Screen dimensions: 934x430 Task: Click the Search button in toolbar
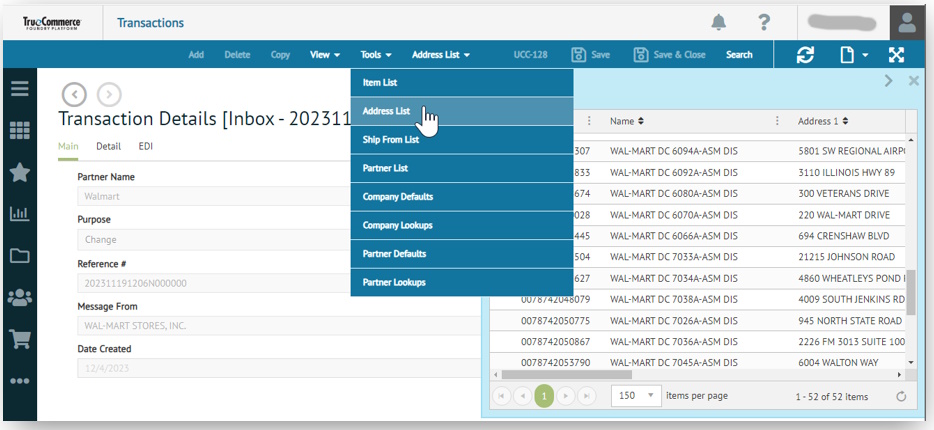739,55
